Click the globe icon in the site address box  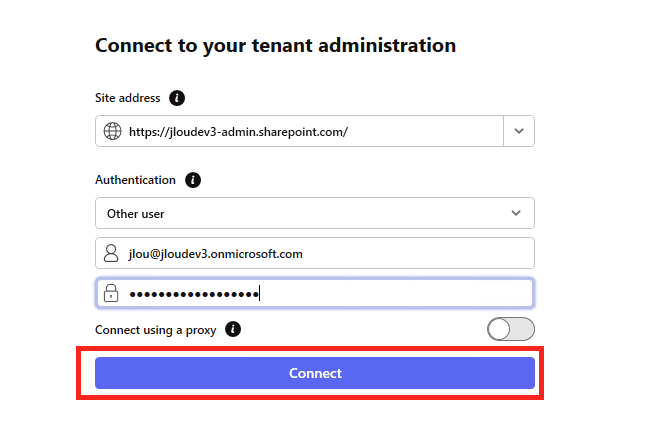click(113, 131)
